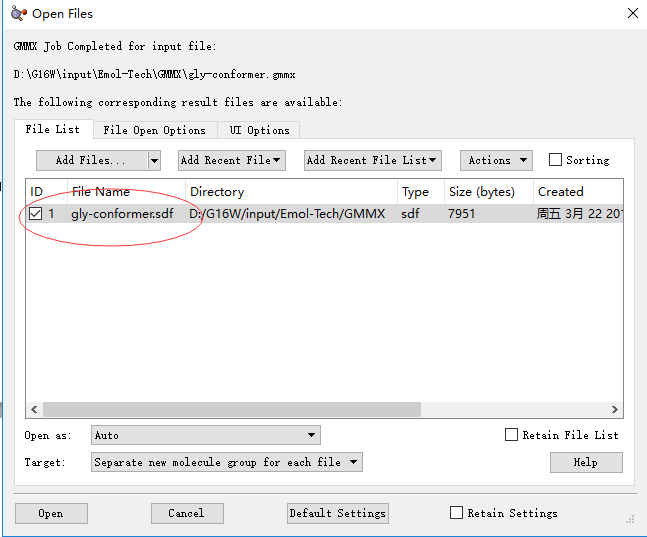Switch to the UI Options tab

[x=259, y=130]
